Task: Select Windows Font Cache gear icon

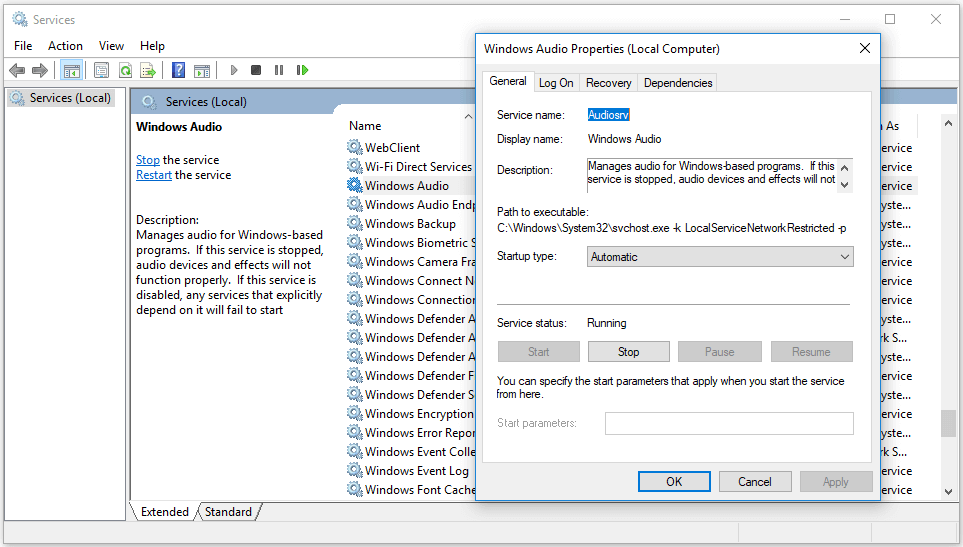Action: 354,489
